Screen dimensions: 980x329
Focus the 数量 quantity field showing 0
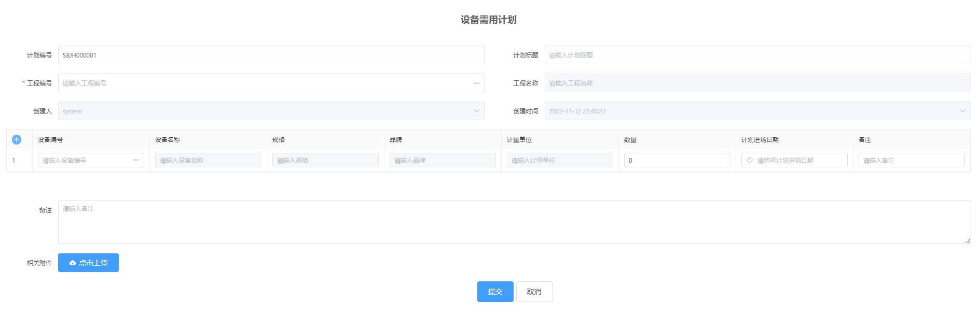pyautogui.click(x=677, y=160)
